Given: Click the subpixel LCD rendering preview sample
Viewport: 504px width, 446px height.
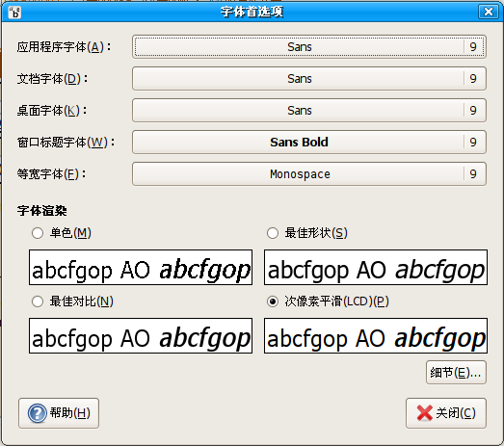Looking at the screenshot, I should [x=376, y=336].
